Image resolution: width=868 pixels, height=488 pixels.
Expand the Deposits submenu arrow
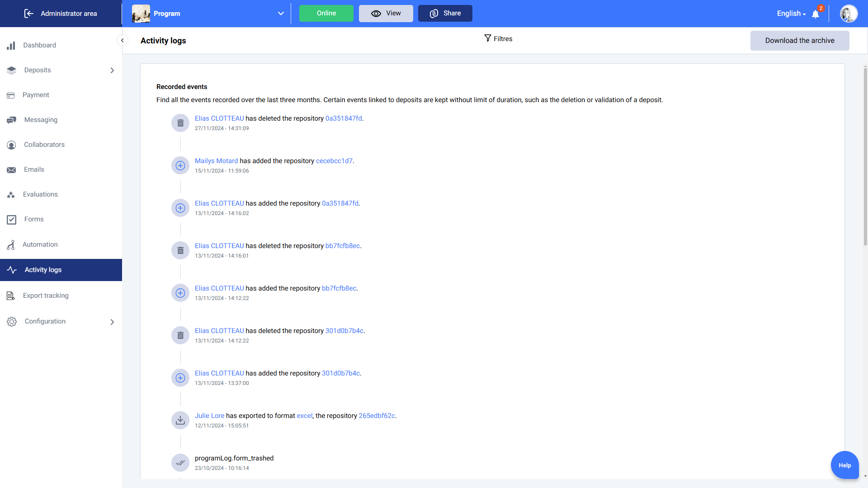pyautogui.click(x=112, y=70)
